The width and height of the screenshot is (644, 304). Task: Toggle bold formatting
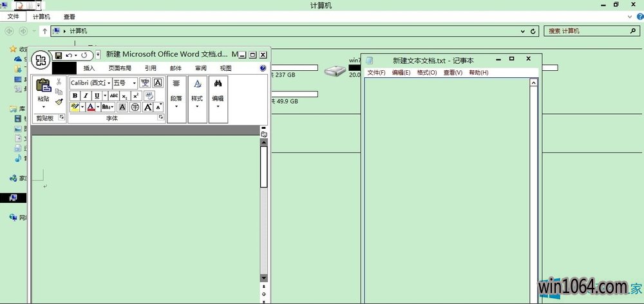tap(75, 96)
